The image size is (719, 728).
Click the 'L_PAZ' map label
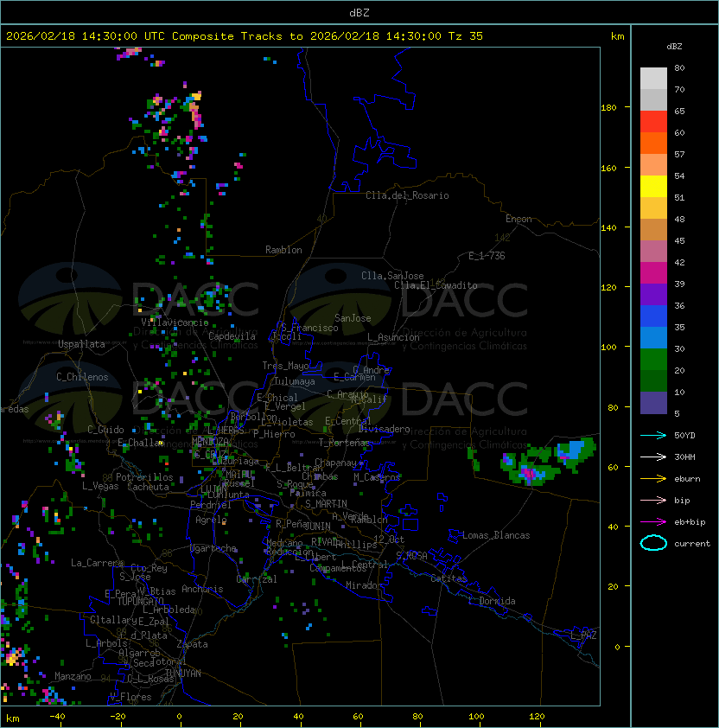[x=583, y=635]
